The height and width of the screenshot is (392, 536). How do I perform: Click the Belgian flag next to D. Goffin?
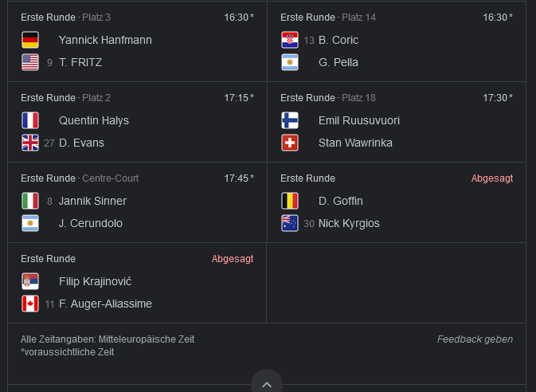click(x=290, y=201)
